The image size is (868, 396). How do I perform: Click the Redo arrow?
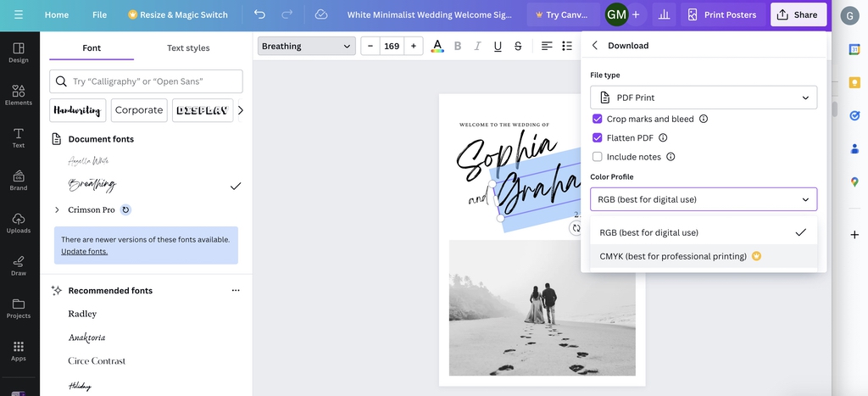click(287, 15)
